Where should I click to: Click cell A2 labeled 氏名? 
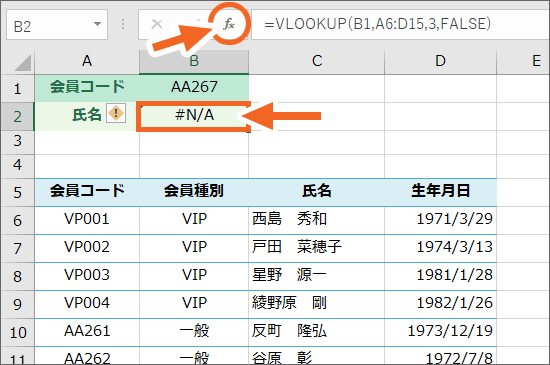tap(87, 116)
